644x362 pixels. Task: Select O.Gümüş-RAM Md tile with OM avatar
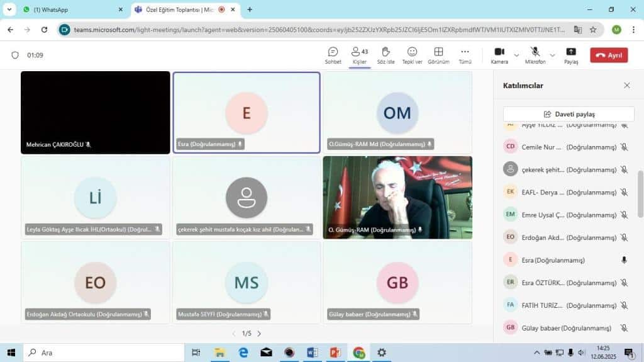coord(397,112)
